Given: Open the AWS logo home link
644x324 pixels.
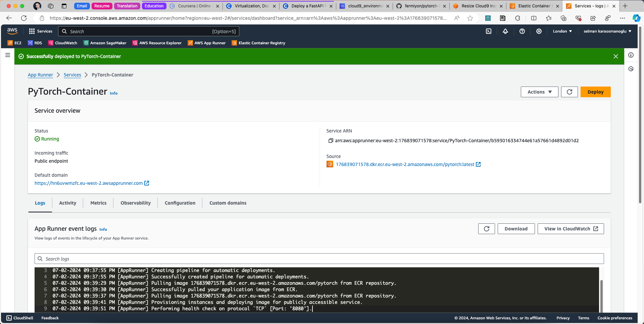Looking at the screenshot, I should pyautogui.click(x=12, y=31).
